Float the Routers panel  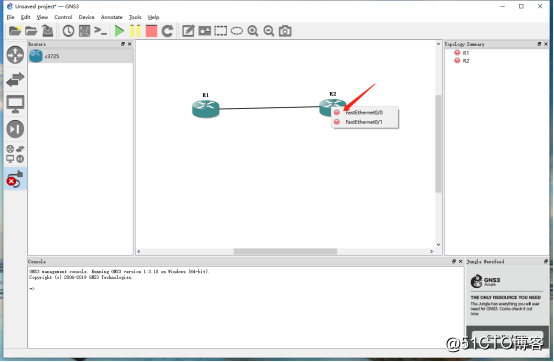click(x=123, y=44)
